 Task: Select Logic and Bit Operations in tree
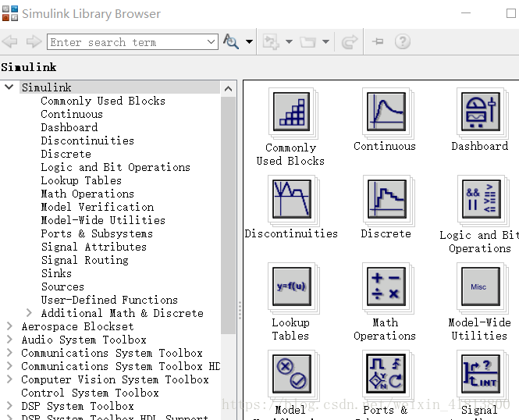pyautogui.click(x=116, y=167)
